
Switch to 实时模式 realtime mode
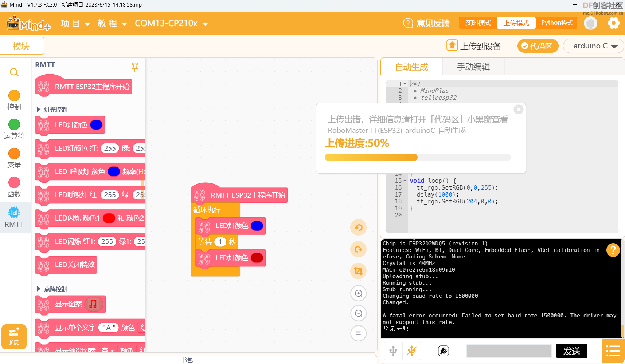[478, 23]
